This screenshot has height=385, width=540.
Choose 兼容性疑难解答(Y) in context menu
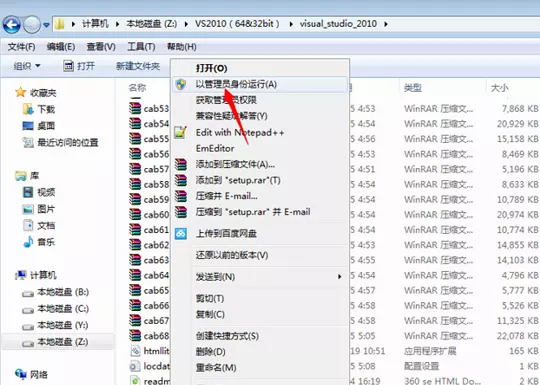coord(231,116)
